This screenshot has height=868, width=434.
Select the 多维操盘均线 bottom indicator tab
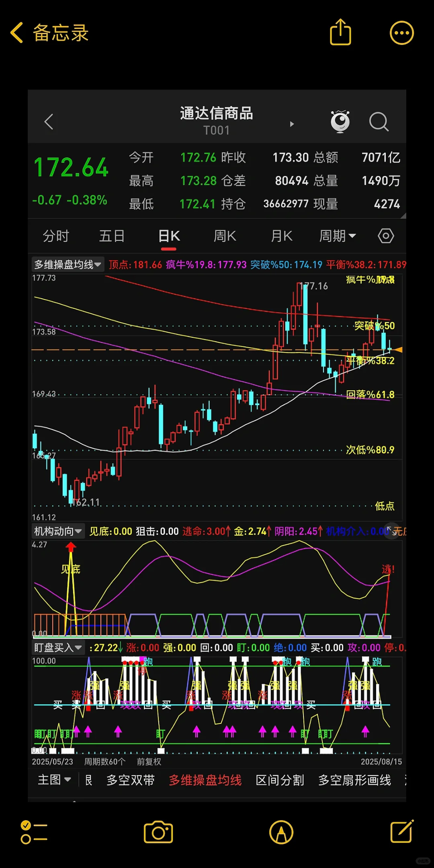coord(205,780)
